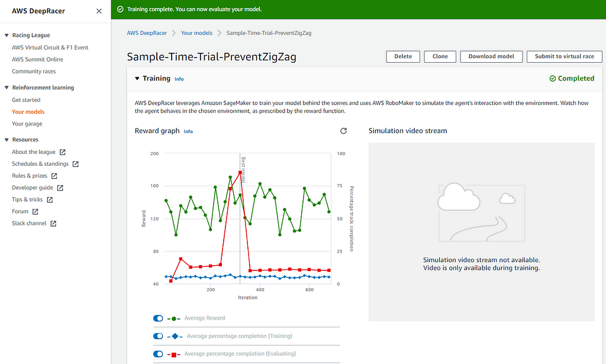Open external link icon beside About the league
This screenshot has height=364, width=606.
[x=63, y=152]
